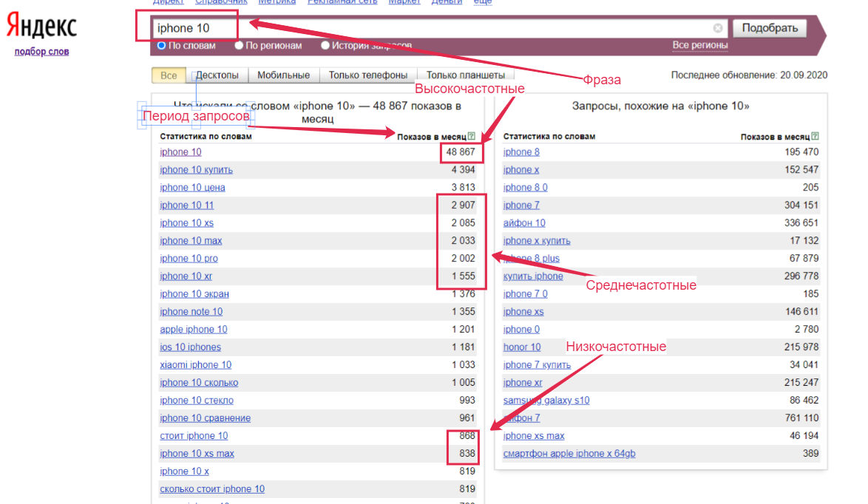Open the 'ios 10 iphones' link
Screen dimensions: 868x504
click(x=191, y=347)
